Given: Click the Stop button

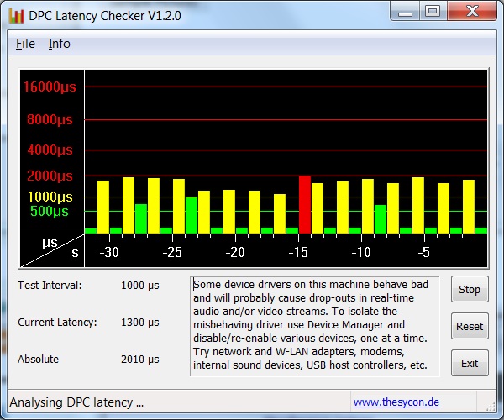Looking at the screenshot, I should click(470, 289).
